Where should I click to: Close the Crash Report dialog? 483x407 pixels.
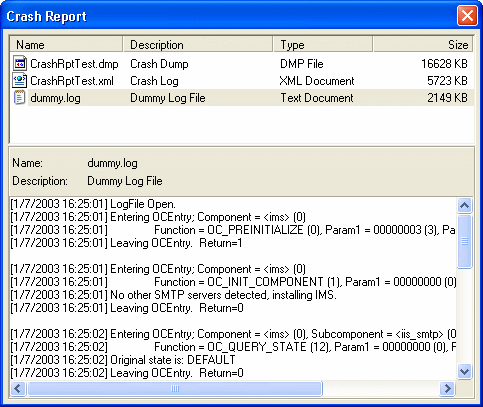pyautogui.click(x=467, y=15)
